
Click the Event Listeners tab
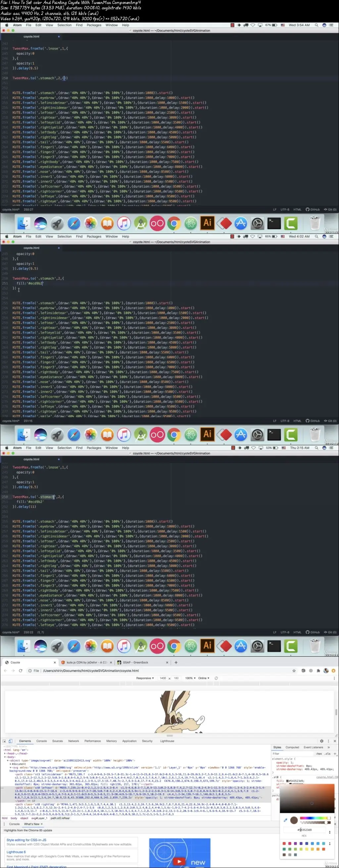pyautogui.click(x=314, y=747)
